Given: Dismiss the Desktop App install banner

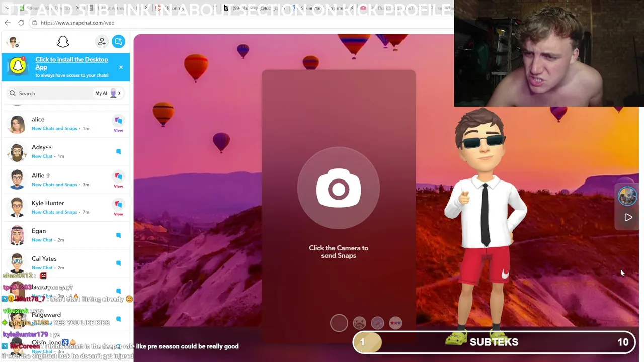Looking at the screenshot, I should (x=121, y=67).
